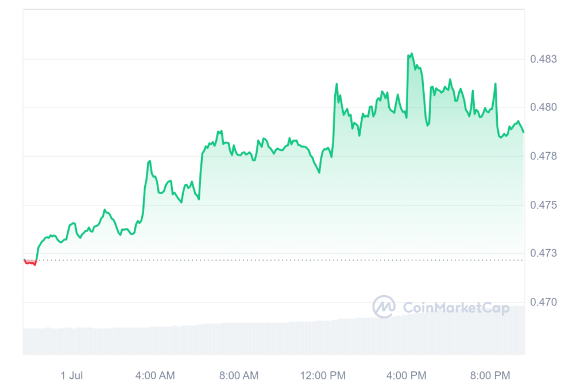
Task: Click the 0.478 price axis label
Action: [x=543, y=156]
